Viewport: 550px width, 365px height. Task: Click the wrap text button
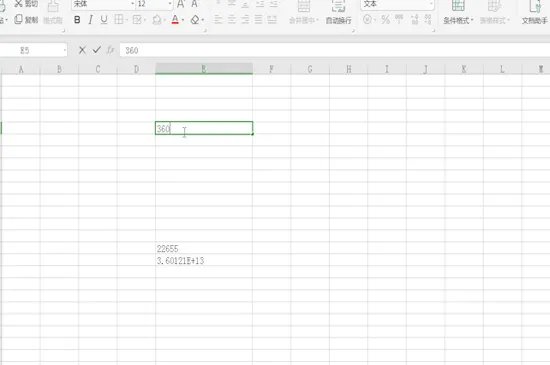(338, 13)
